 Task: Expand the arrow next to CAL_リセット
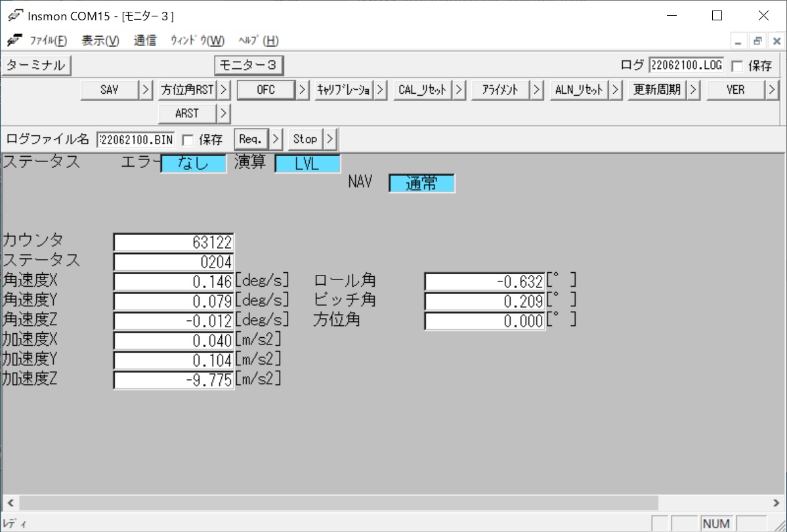tap(459, 90)
